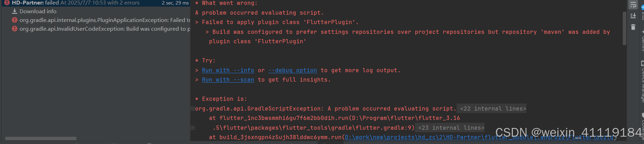Expand fold marker beside GradleScriptException line
644x144 pixels.
(193, 108)
